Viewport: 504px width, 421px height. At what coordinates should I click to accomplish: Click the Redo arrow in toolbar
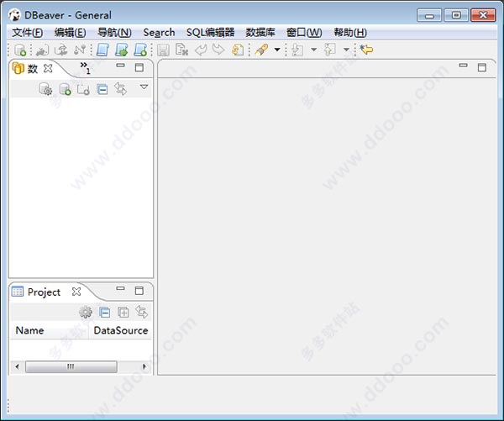coord(218,50)
